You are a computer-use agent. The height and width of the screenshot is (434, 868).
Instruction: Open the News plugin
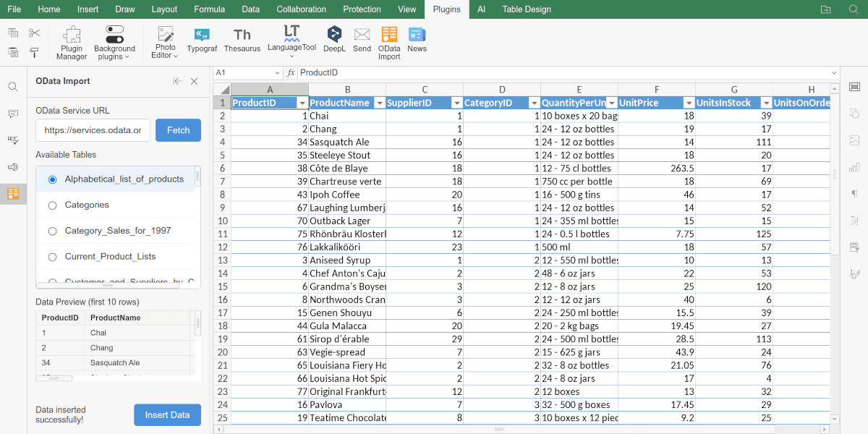pos(417,40)
